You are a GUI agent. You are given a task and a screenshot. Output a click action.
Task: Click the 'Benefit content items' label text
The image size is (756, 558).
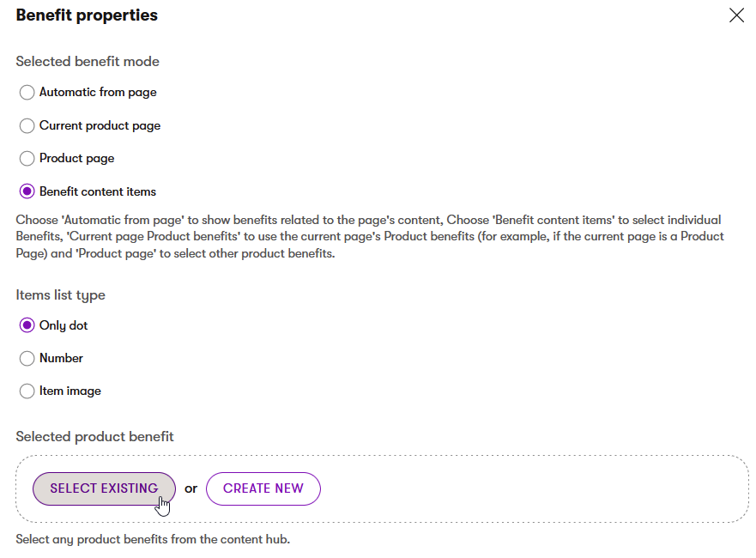point(98,191)
